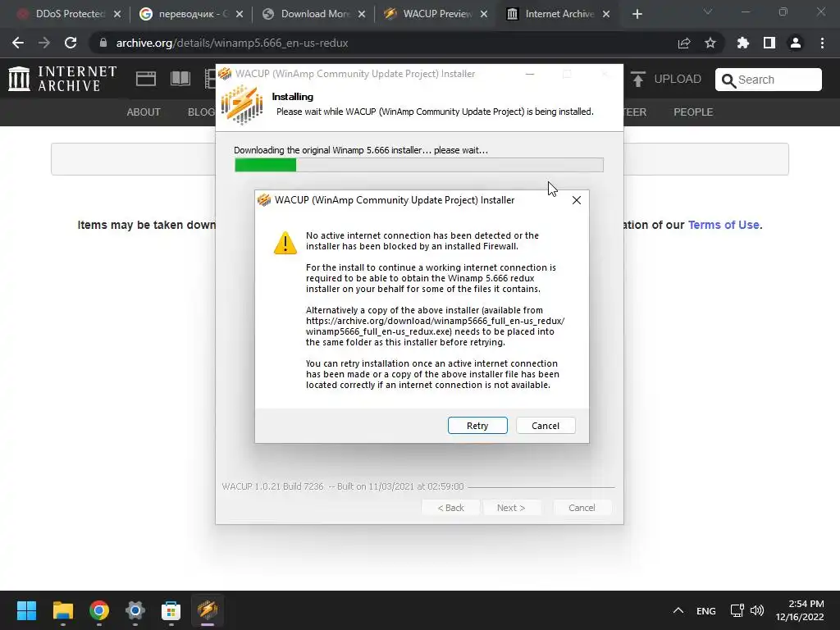Show hidden tray icons chevron
Viewport: 840px width, 630px height.
(678, 610)
